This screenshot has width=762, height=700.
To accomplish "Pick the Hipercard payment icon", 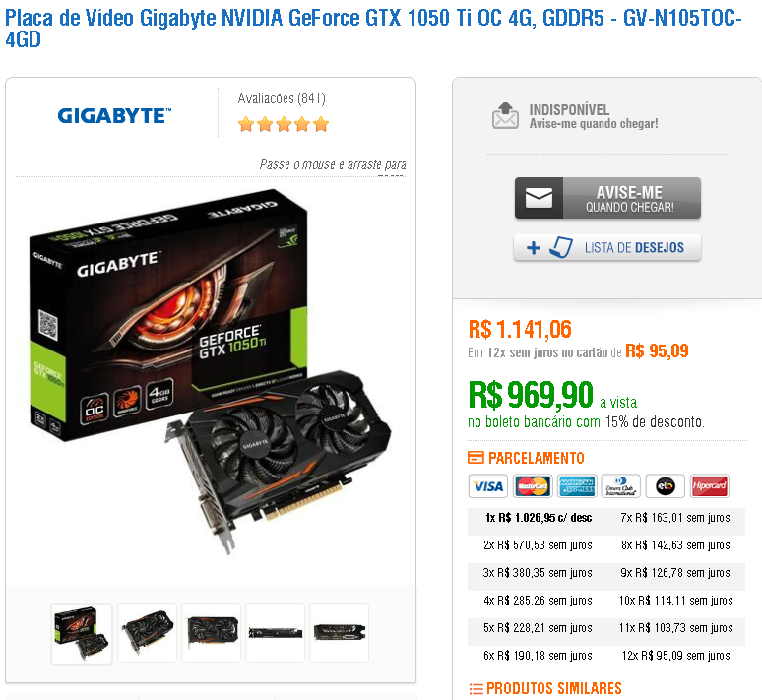I will click(710, 485).
